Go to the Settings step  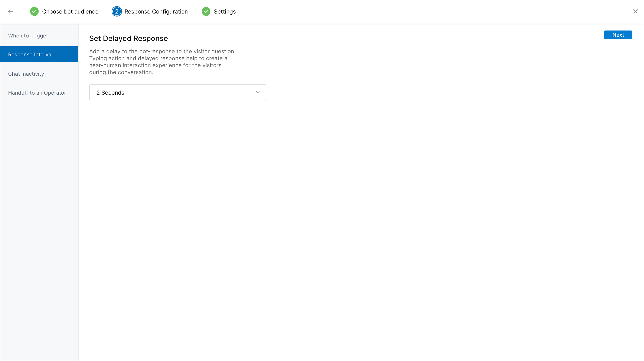[225, 12]
